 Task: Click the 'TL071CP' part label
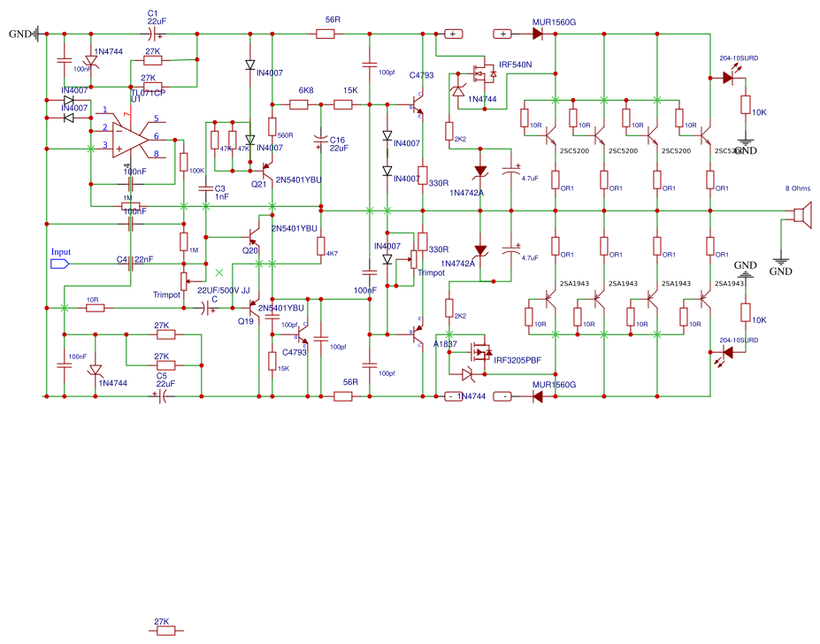[x=148, y=93]
